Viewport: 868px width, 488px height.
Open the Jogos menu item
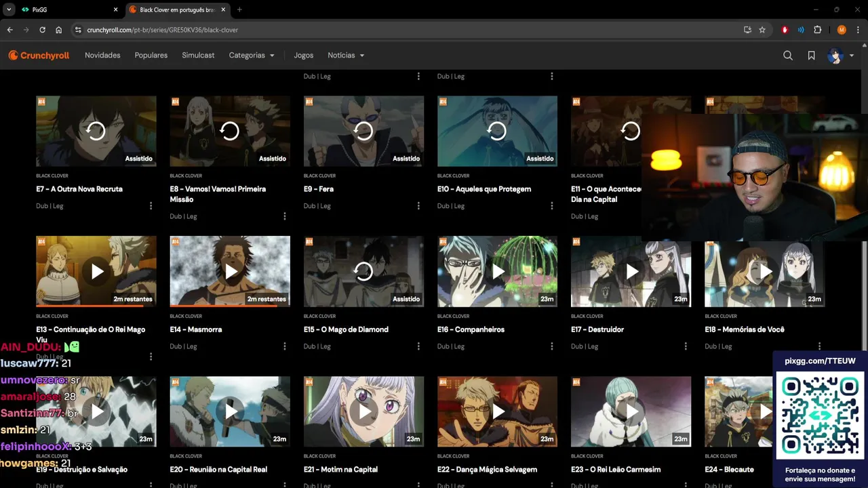click(304, 56)
